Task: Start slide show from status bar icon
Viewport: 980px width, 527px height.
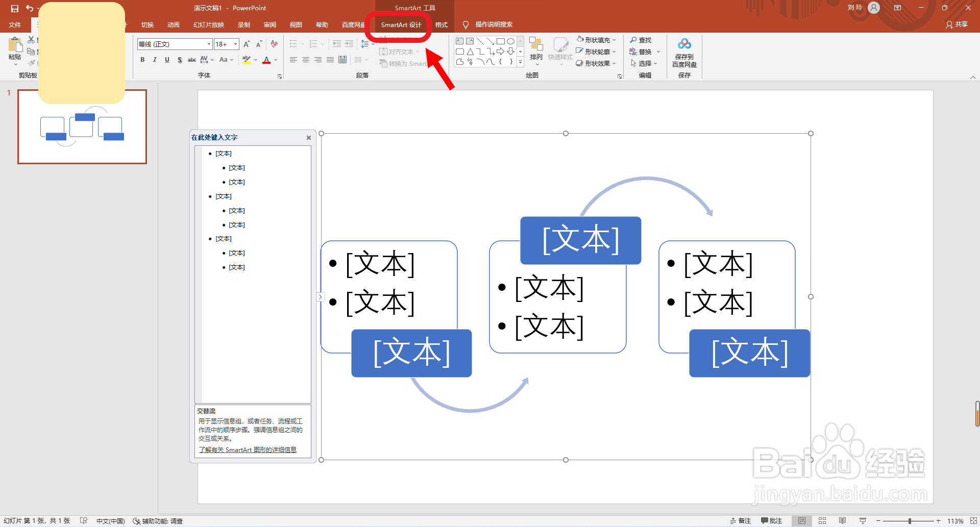Action: pos(863,521)
